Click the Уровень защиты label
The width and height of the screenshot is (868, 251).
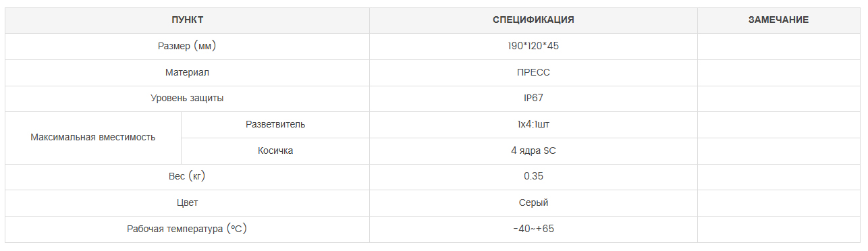[187, 99]
